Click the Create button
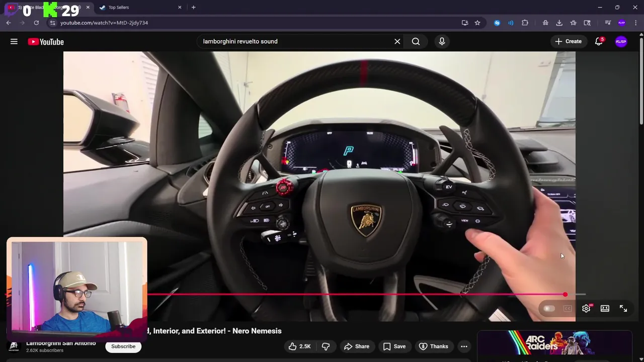 pos(569,42)
